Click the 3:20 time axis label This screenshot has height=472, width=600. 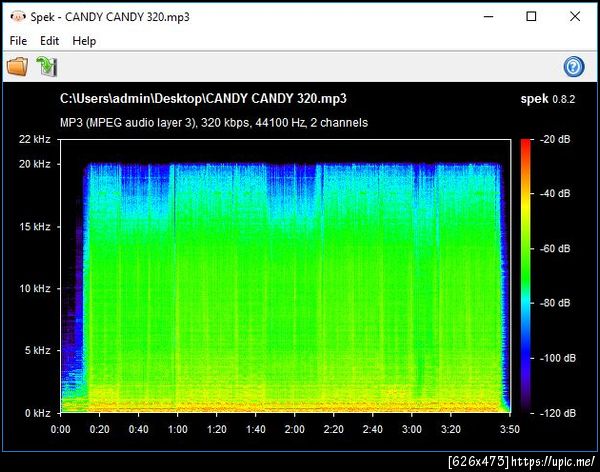click(x=451, y=429)
